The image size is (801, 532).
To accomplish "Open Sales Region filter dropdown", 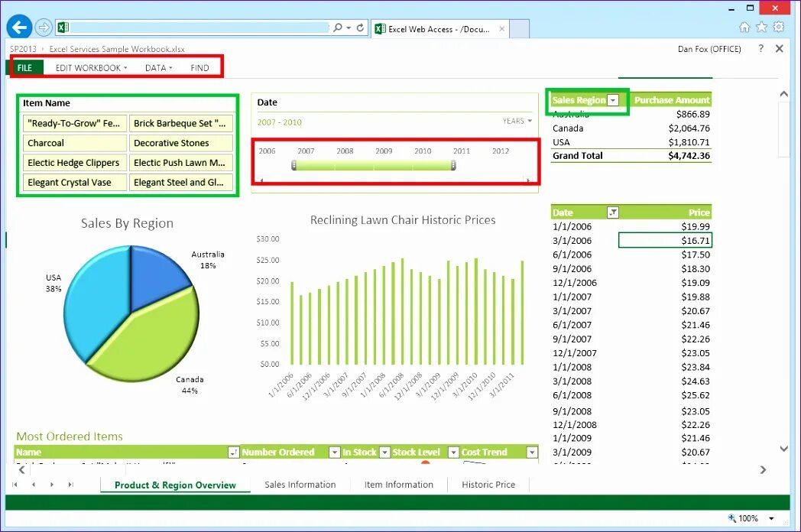I will point(613,100).
